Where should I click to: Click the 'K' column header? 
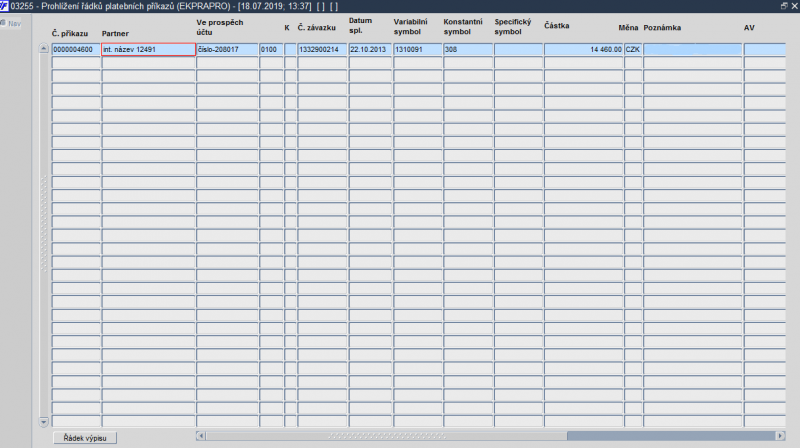click(287, 28)
